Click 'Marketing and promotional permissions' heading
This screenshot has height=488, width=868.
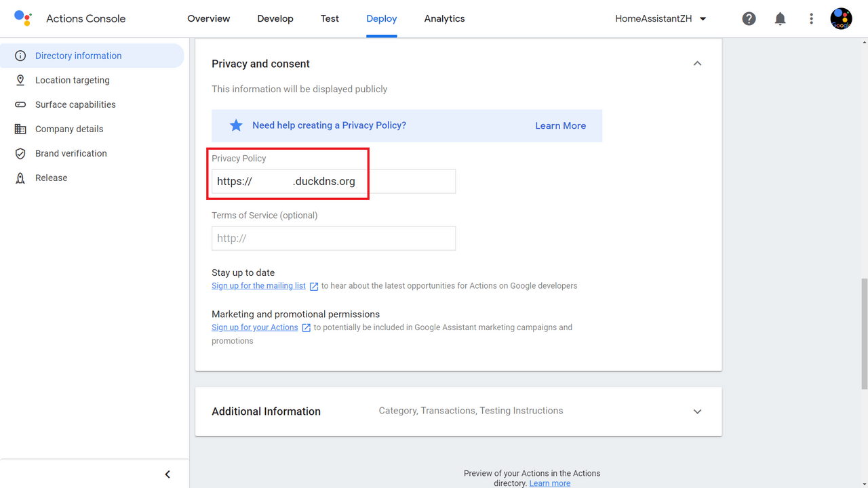coord(296,314)
